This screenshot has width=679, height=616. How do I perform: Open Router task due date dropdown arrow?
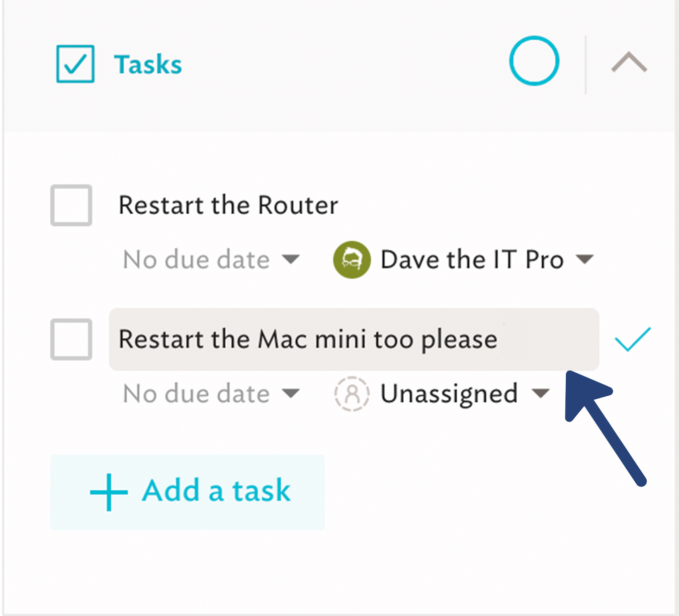click(291, 259)
